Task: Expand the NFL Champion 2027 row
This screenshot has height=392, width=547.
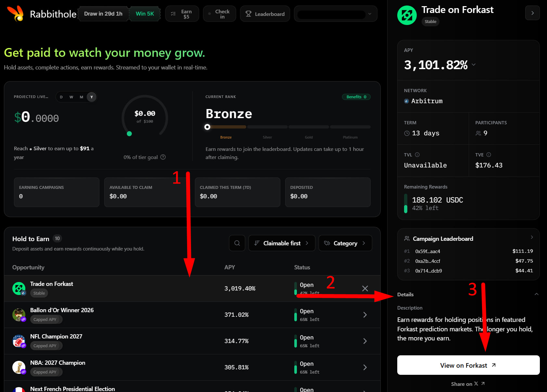Action: [365, 341]
